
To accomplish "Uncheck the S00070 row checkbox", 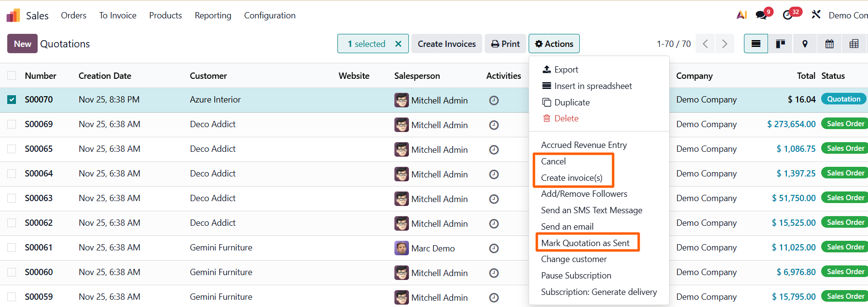I will point(12,100).
